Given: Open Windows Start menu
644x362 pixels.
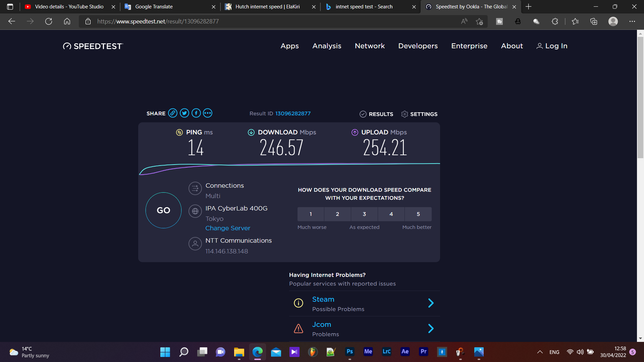Looking at the screenshot, I should coord(165,352).
